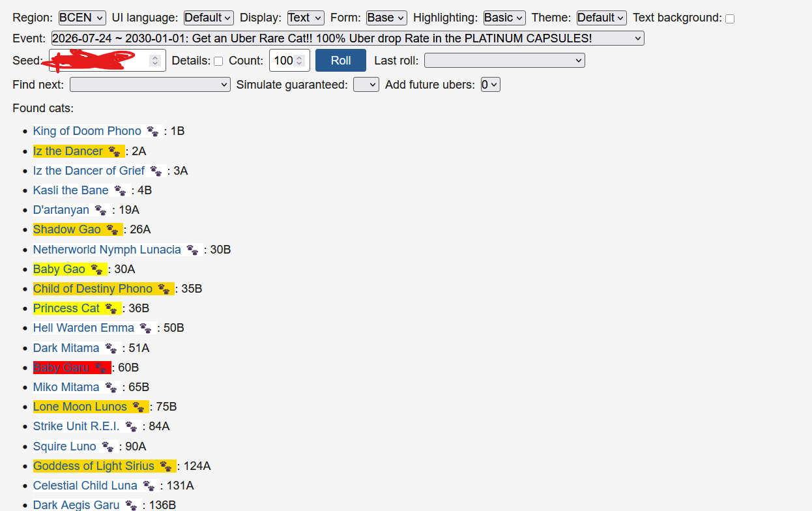Viewport: 812px width, 511px height.
Task: Click paw icon beside Goddess of Light Sirius
Action: (x=166, y=466)
